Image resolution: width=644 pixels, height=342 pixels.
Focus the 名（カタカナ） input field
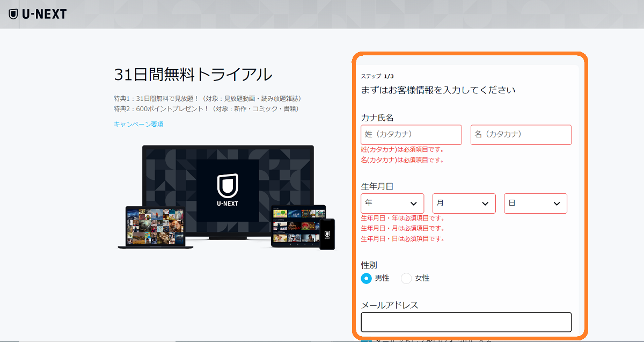pos(521,135)
